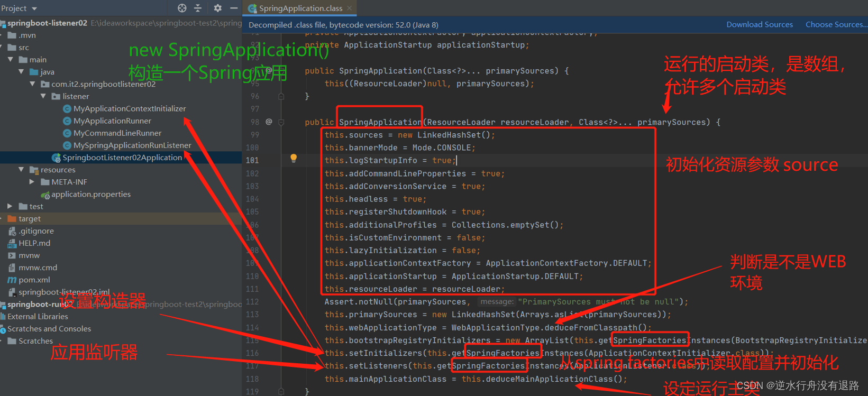Click 'deduceMainApplicationClass' on line 118
This screenshot has height=396, width=868.
point(550,379)
